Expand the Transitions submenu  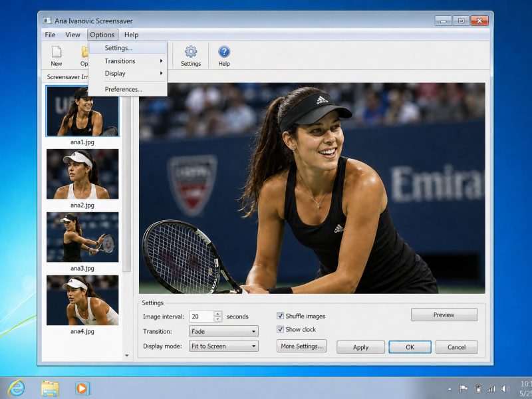pos(128,61)
